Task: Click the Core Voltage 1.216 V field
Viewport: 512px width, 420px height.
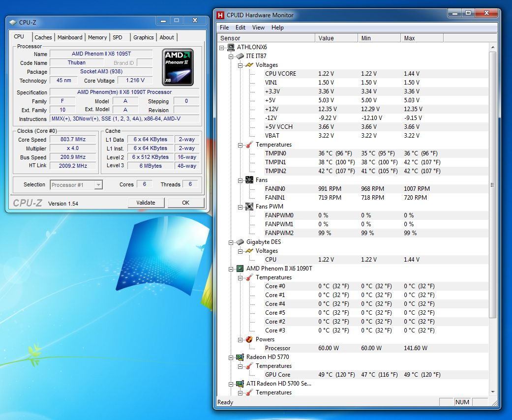Action: pyautogui.click(x=135, y=80)
